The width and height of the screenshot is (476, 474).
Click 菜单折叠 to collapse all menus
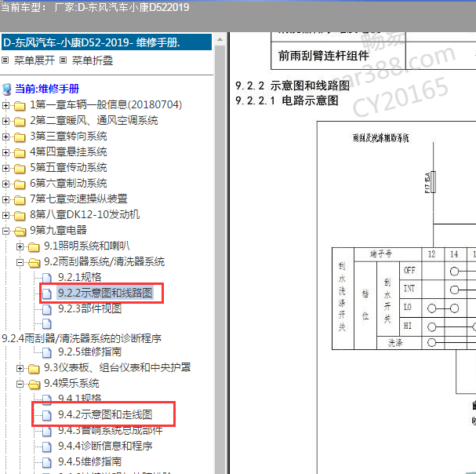93,60
